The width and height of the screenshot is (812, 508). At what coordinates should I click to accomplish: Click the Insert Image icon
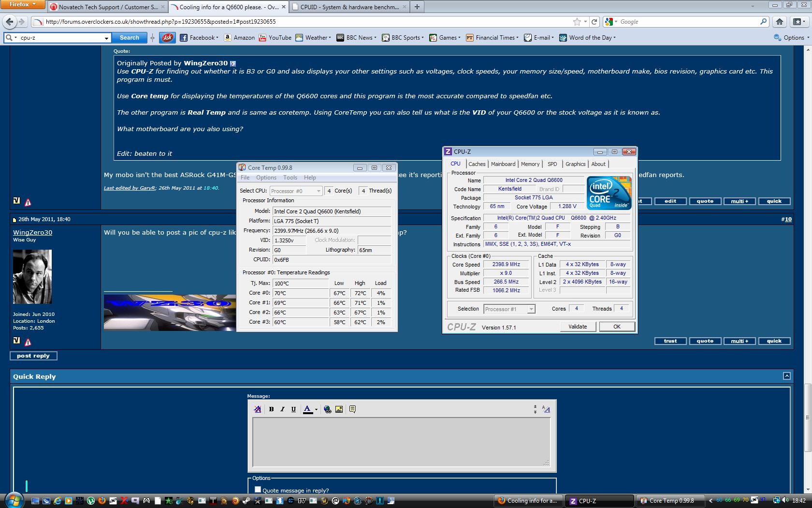339,409
